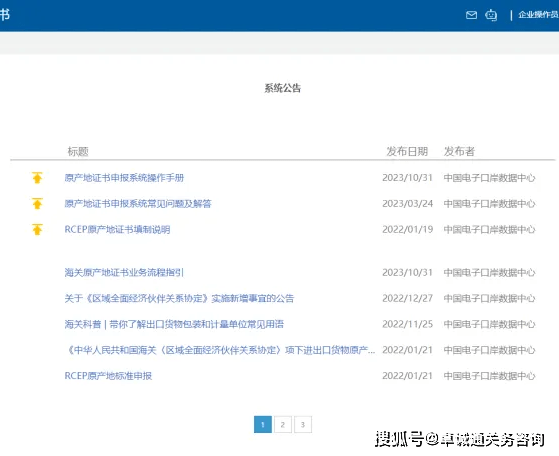Screen dimensions: 559x456
Task: Select current page 1 pagination button
Action: pyautogui.click(x=263, y=425)
